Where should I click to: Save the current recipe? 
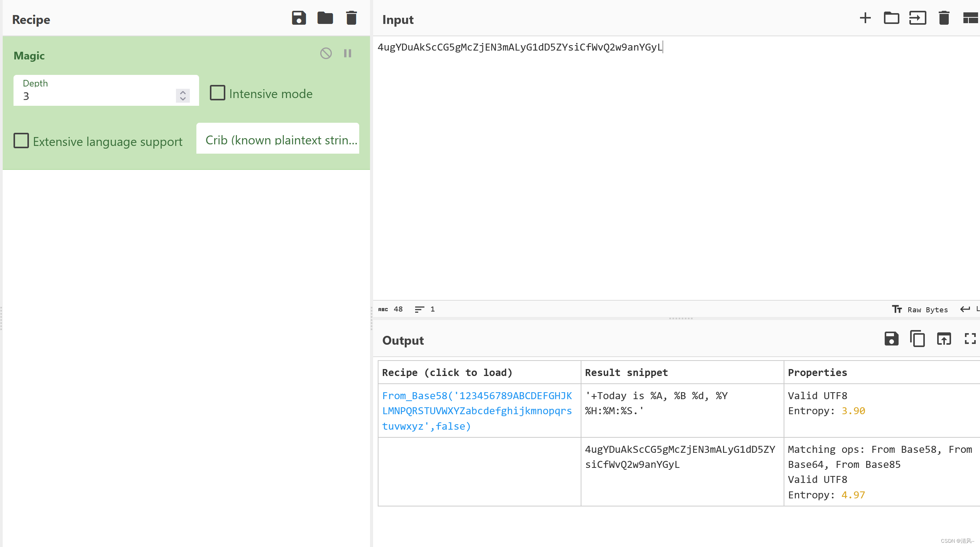[x=299, y=18]
